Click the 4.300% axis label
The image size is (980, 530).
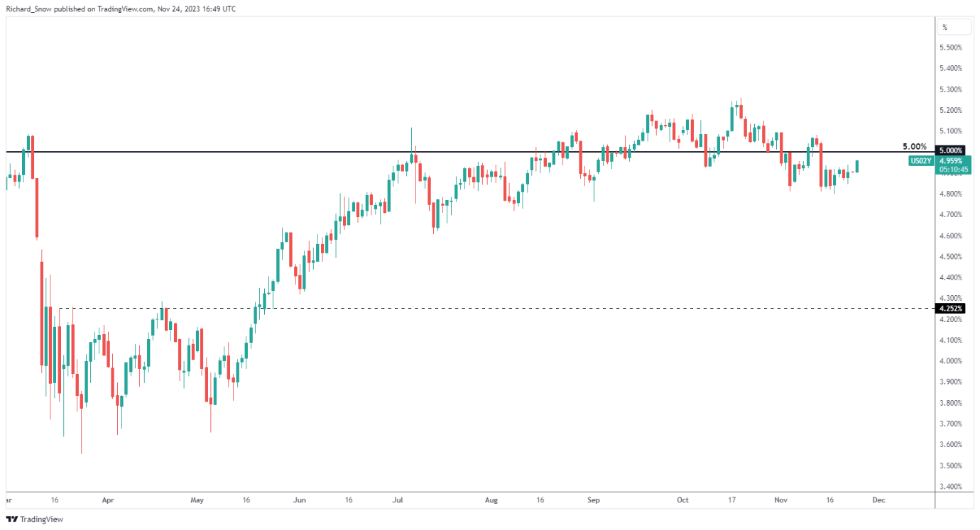point(951,298)
